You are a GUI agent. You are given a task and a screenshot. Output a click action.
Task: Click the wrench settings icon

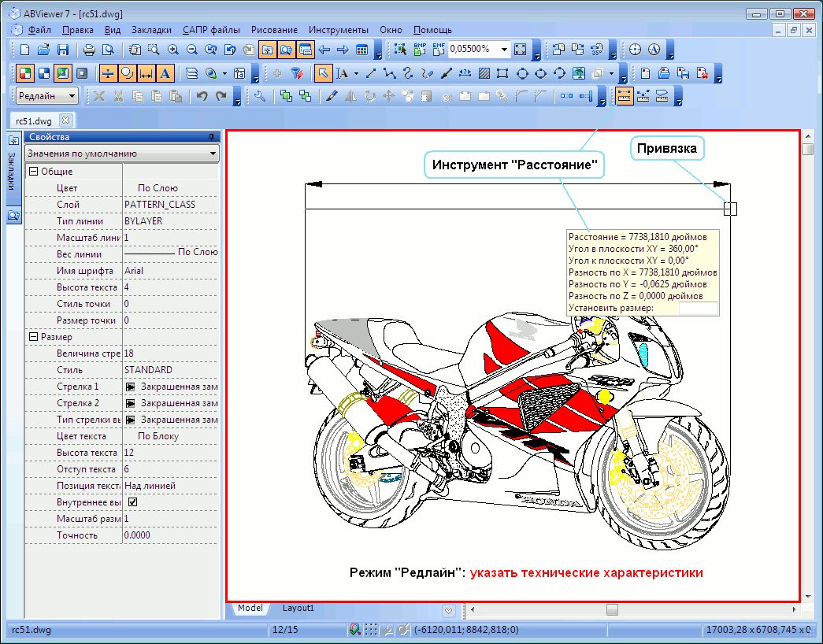[x=260, y=96]
